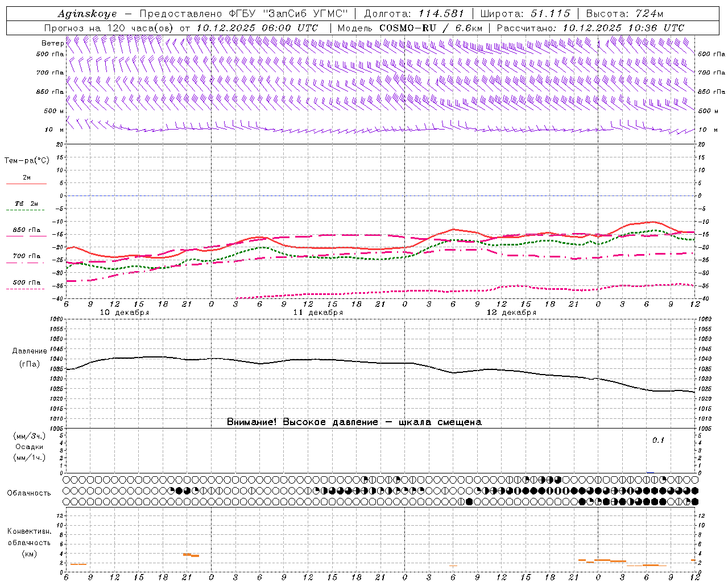Click the date label "10 декабря"

click(x=125, y=313)
